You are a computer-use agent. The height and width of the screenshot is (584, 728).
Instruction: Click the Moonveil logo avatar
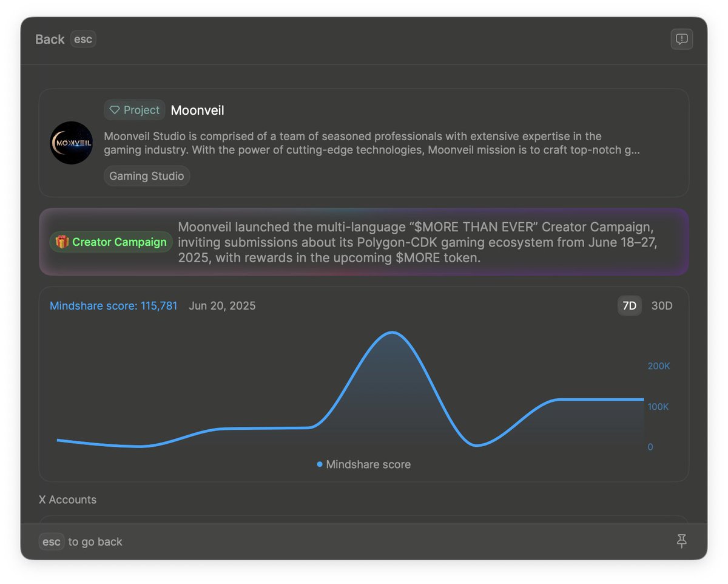pyautogui.click(x=71, y=143)
